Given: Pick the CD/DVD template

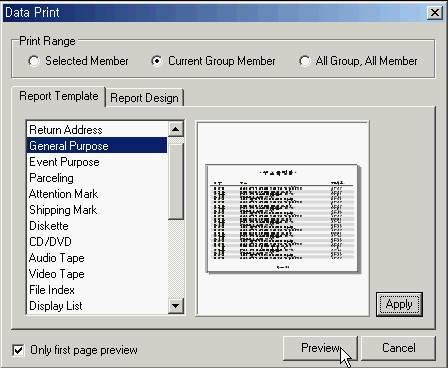Looking at the screenshot, I should click(97, 242).
